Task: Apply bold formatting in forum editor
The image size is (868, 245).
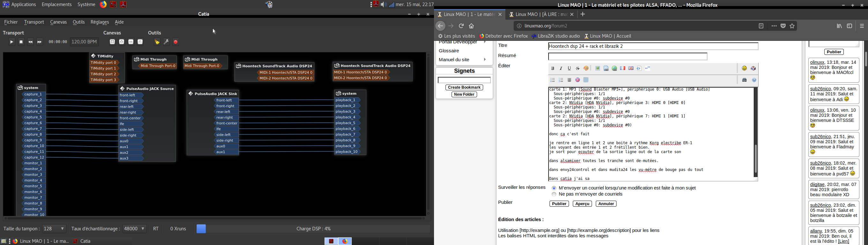Action: tap(553, 68)
